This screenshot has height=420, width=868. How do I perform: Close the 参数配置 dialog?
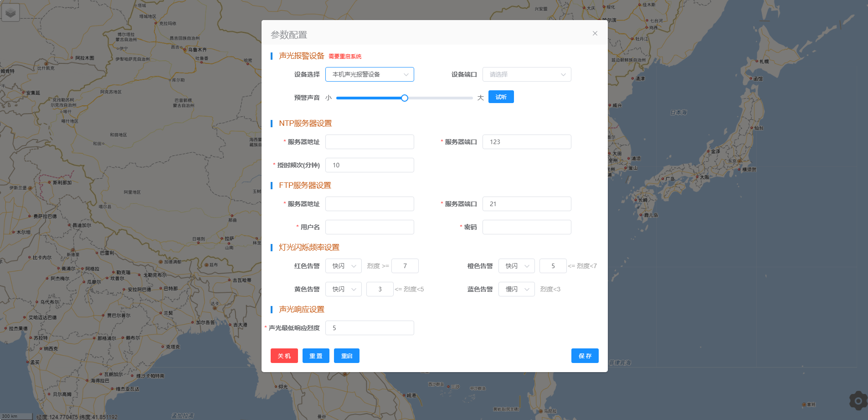click(595, 33)
